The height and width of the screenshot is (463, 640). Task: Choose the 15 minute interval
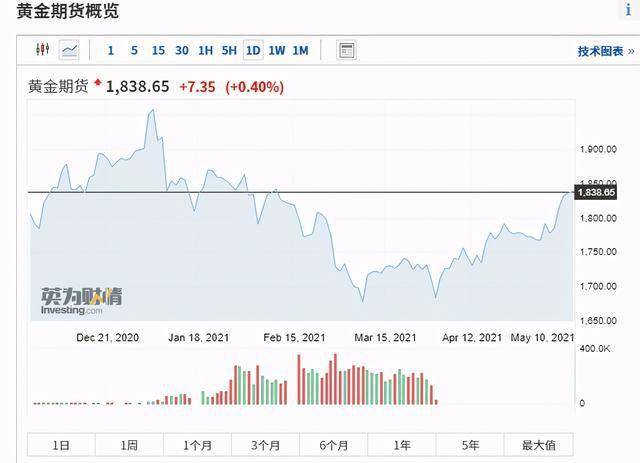coord(158,51)
